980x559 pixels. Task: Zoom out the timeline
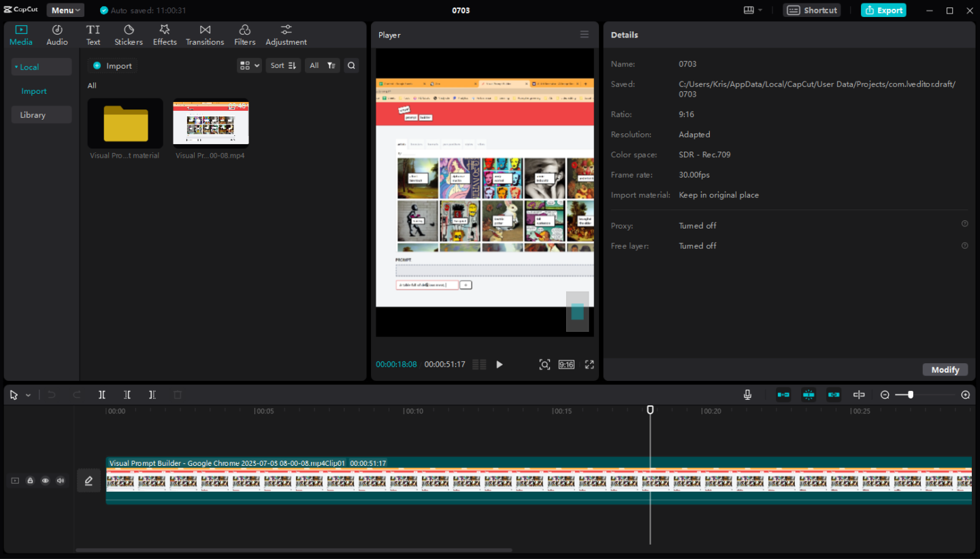pos(885,394)
